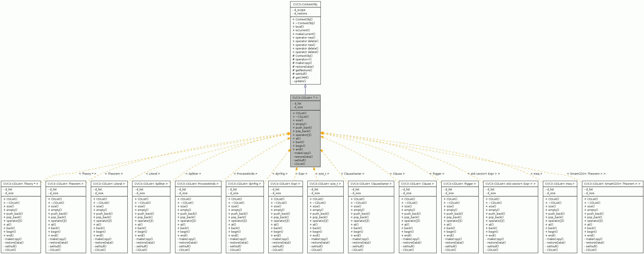
Task: Open the CVC3::CDList< Theorem > node
Action: pyautogui.click(x=66, y=184)
